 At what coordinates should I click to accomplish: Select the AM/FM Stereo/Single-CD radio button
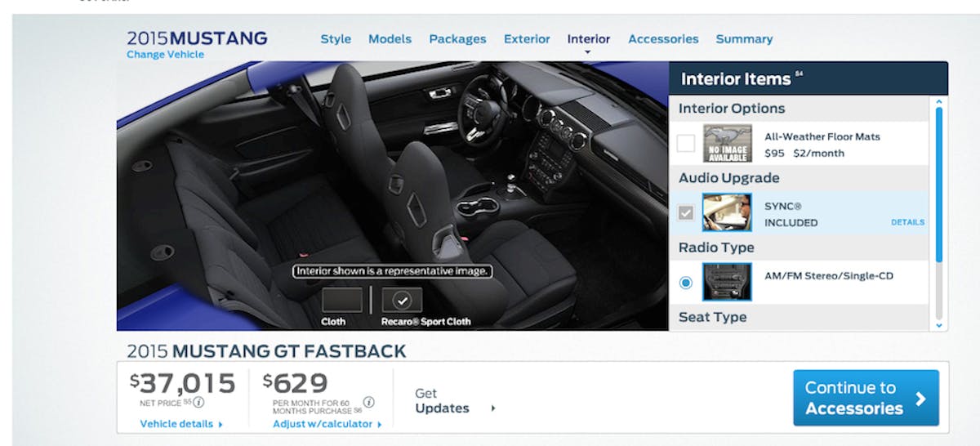click(x=686, y=283)
